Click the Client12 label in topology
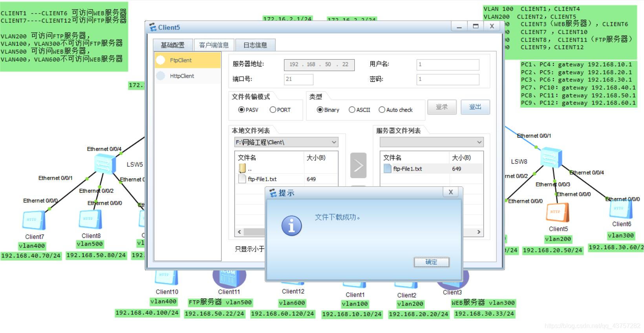Screen dimensions: 644x333 293,291
